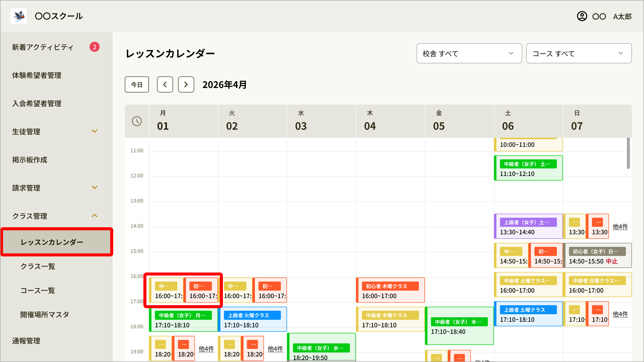Open the notification badge showing 2

95,47
